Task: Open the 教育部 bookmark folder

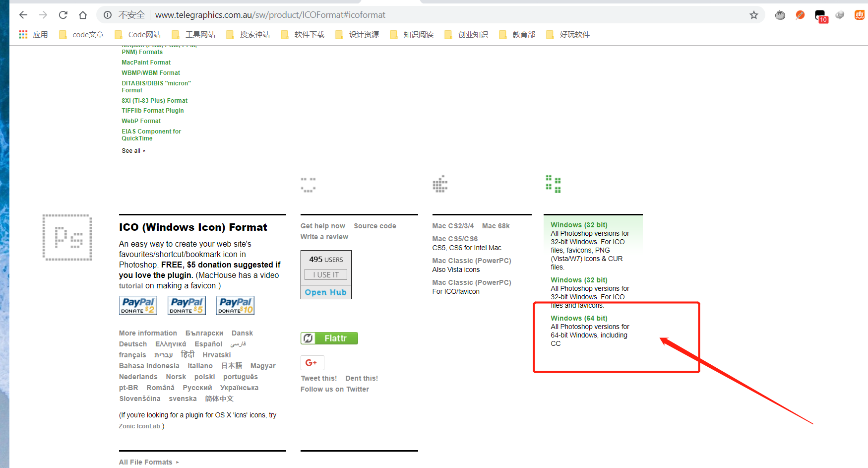Action: click(x=517, y=34)
